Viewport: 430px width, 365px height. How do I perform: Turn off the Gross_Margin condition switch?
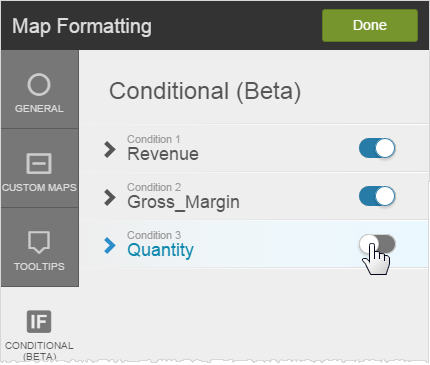tap(377, 196)
